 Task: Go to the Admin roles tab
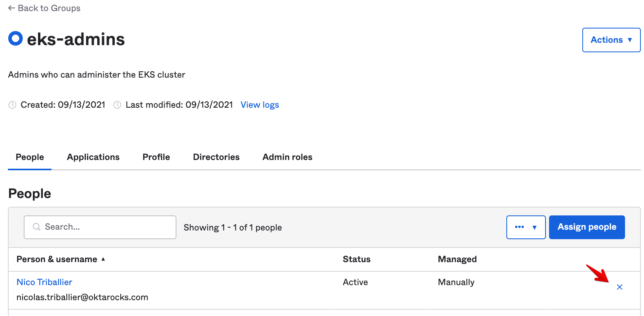[x=287, y=157]
